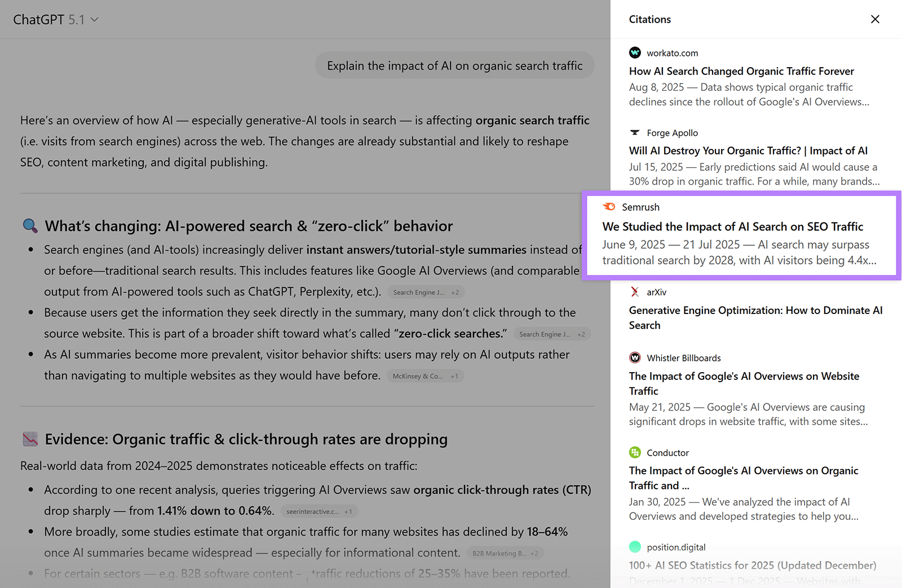
Task: Close the Citations panel
Action: pos(875,19)
